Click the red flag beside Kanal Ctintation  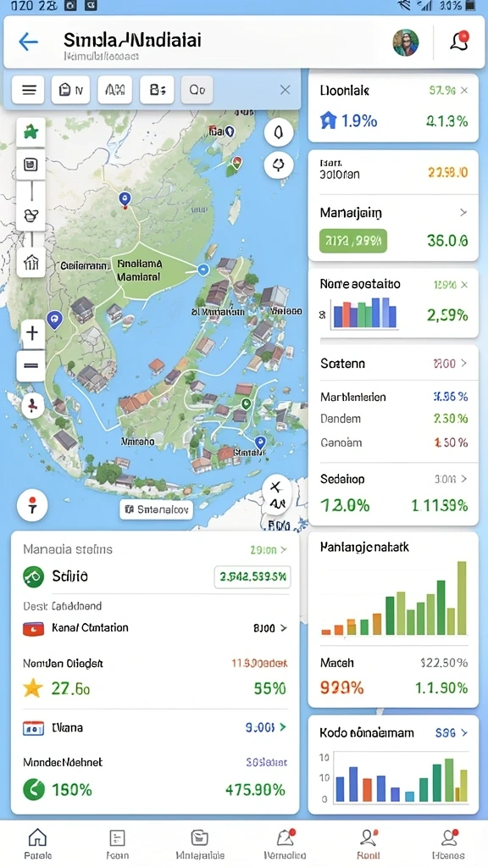[33, 628]
